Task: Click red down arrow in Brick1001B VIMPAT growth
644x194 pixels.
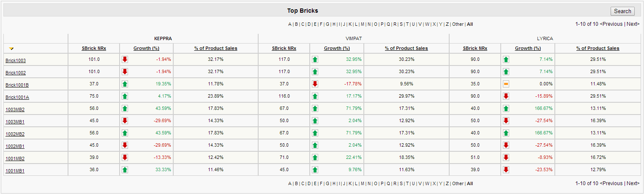Action: 315,84
